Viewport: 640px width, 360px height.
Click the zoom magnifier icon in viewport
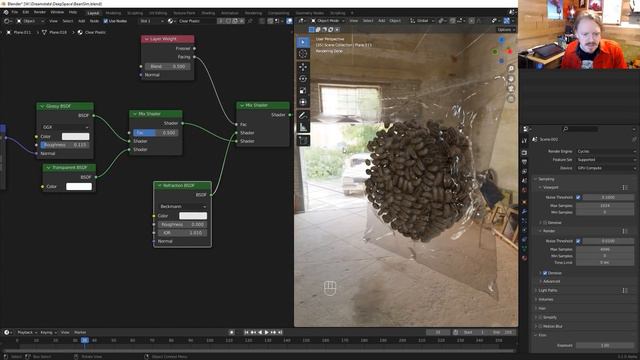click(511, 68)
